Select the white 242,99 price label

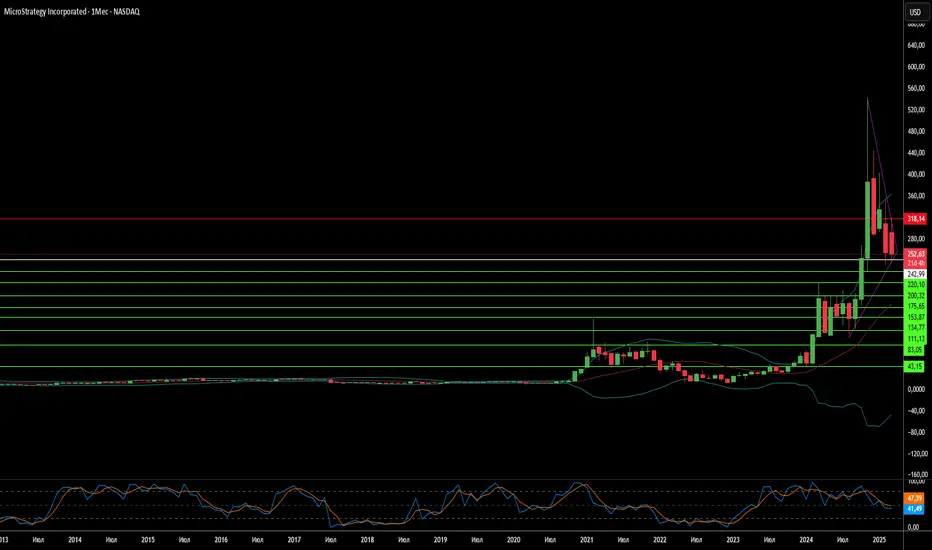(x=913, y=273)
